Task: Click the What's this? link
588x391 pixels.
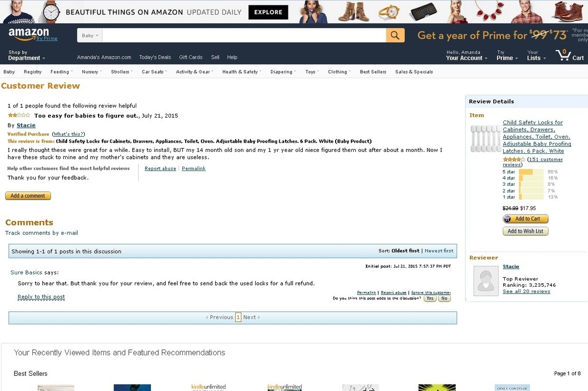Action: click(x=68, y=134)
